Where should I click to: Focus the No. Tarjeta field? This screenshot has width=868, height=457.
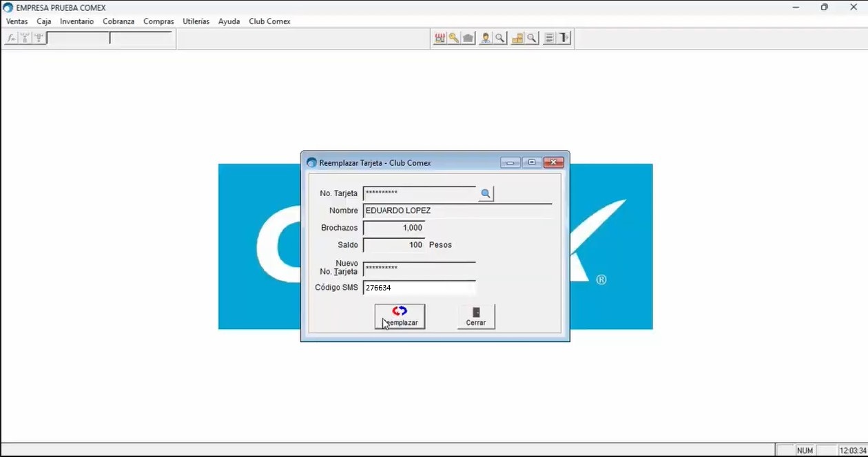[x=420, y=193]
